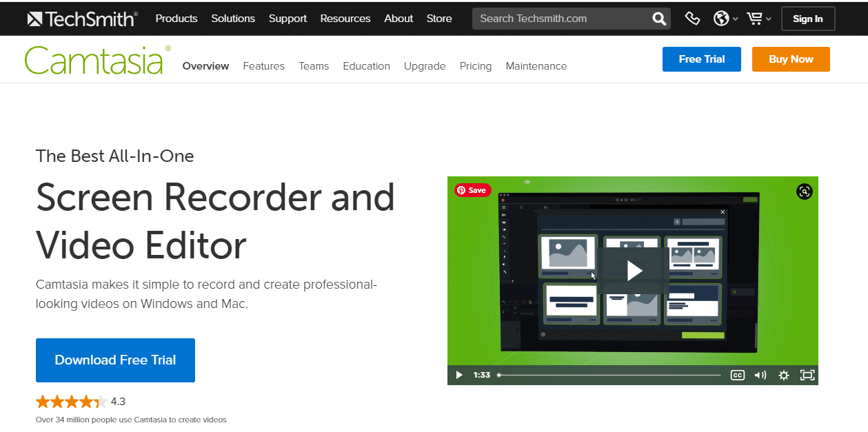Click the Camtasia logo

(97, 60)
